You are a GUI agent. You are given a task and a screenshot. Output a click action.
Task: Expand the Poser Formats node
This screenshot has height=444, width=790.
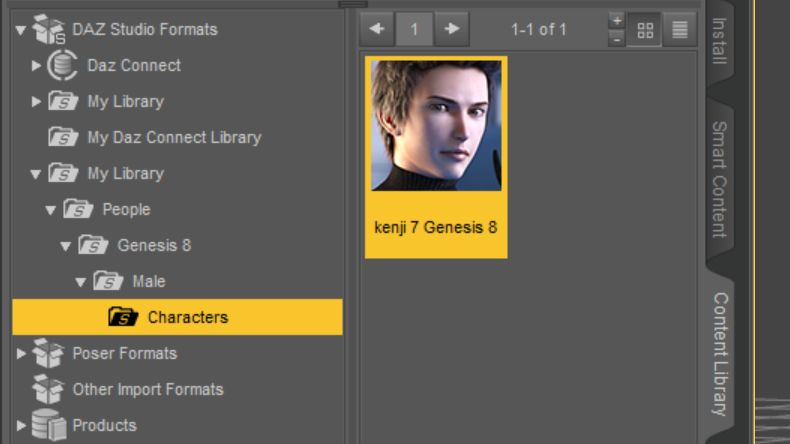coord(21,353)
